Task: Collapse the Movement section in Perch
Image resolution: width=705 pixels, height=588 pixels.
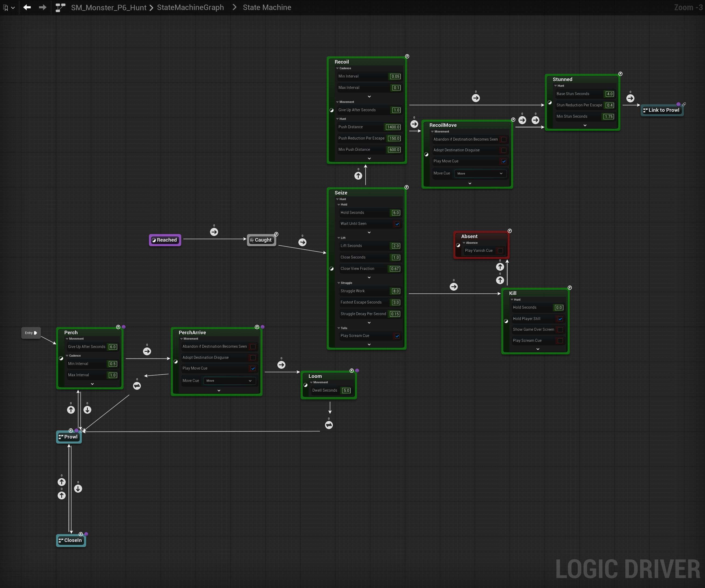Action: click(67, 339)
